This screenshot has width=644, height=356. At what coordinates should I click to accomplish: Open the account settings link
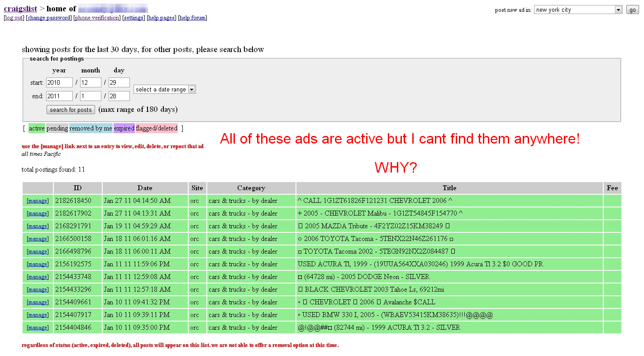pos(134,18)
